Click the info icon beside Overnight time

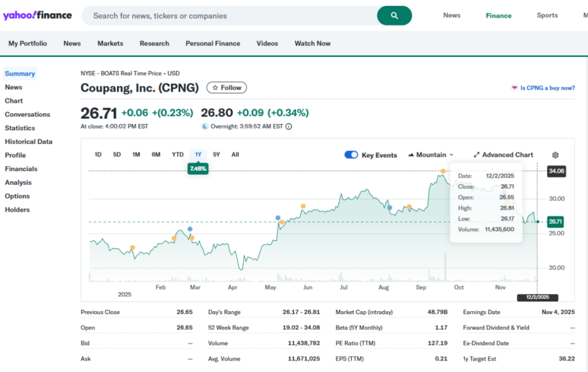(x=289, y=126)
